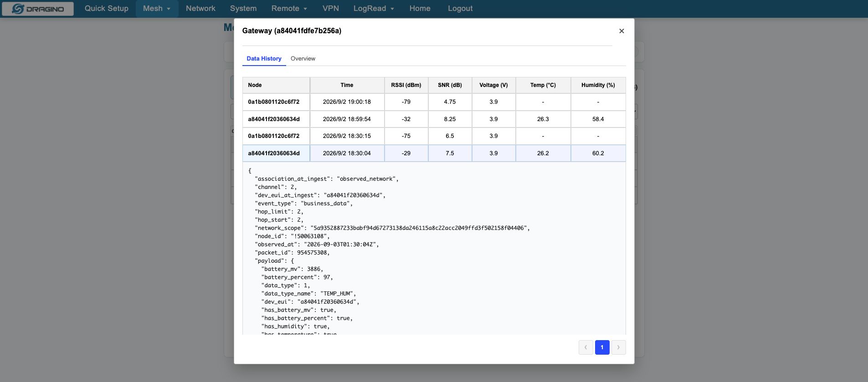Click the SNR (dB) column header

tap(450, 85)
